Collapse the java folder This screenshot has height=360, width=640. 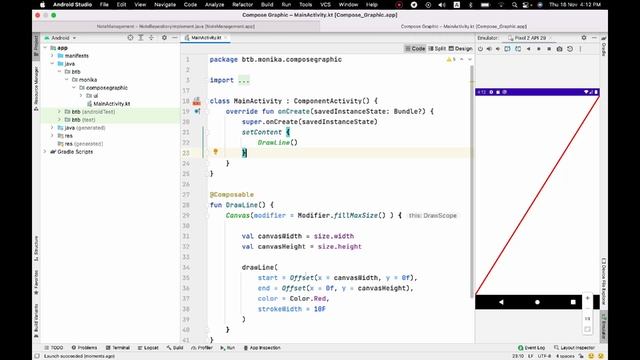(52, 64)
